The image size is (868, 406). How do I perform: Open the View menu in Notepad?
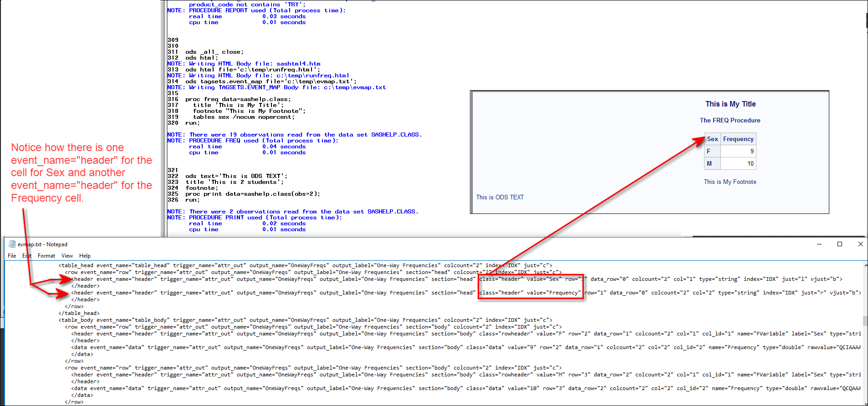coord(67,256)
